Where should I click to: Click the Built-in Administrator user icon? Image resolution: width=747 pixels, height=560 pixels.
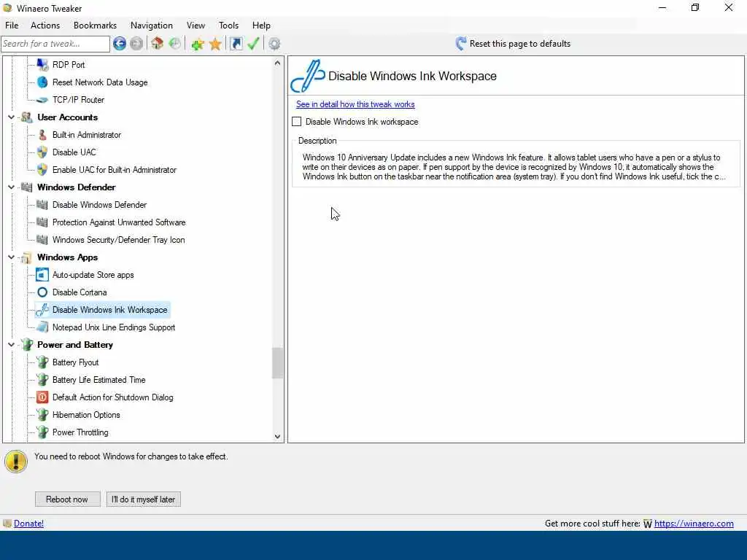point(42,135)
